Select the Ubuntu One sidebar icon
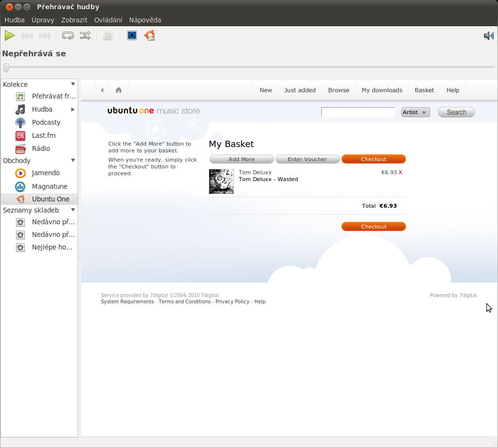 (x=20, y=199)
